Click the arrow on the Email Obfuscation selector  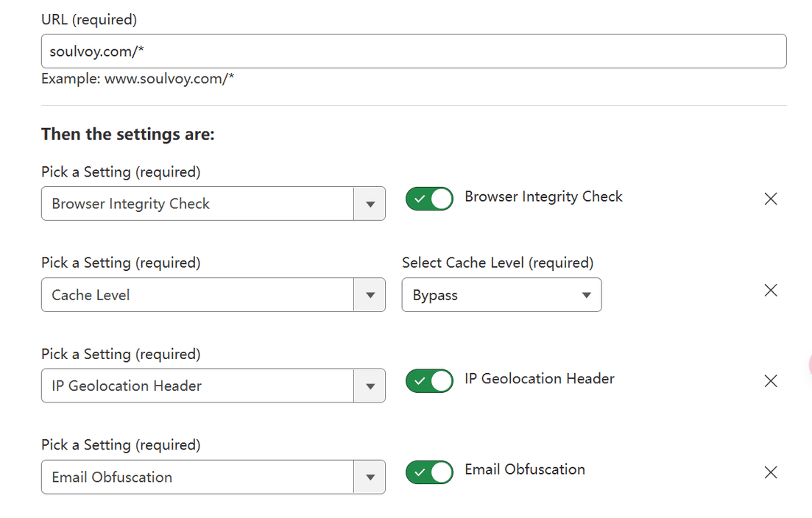pos(370,476)
